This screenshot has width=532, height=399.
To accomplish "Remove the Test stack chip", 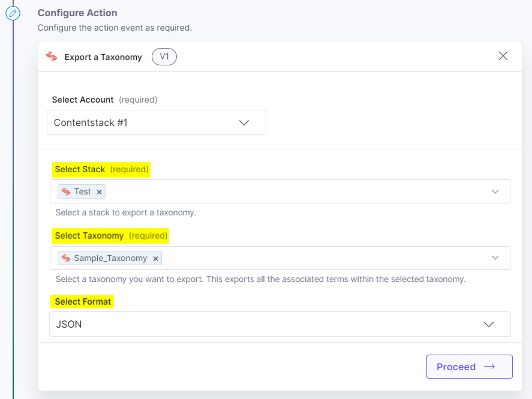I will (99, 192).
